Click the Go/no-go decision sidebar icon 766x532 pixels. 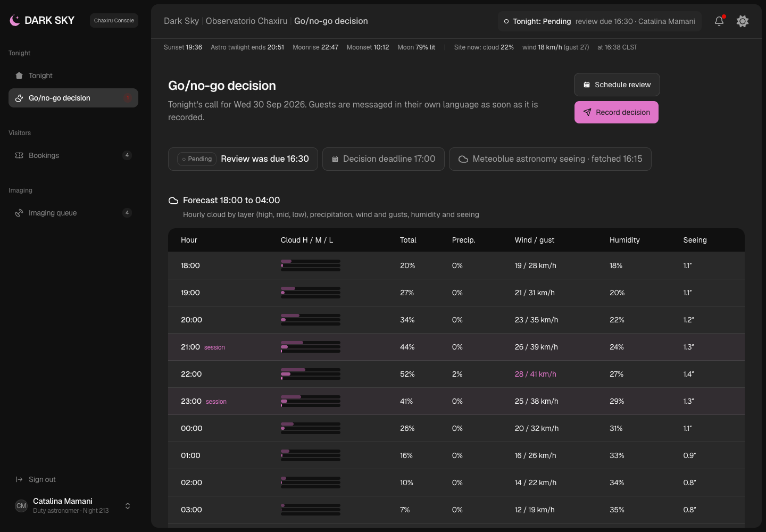pos(19,98)
